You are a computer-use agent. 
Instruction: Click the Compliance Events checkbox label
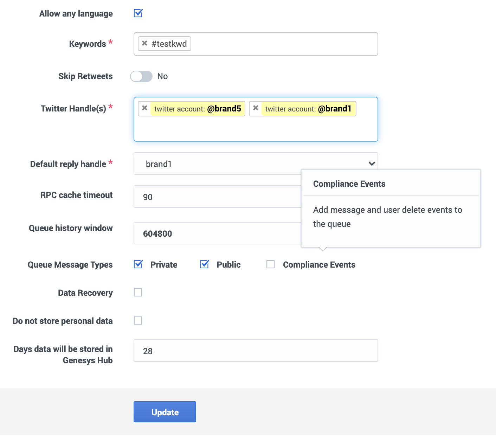click(x=319, y=265)
